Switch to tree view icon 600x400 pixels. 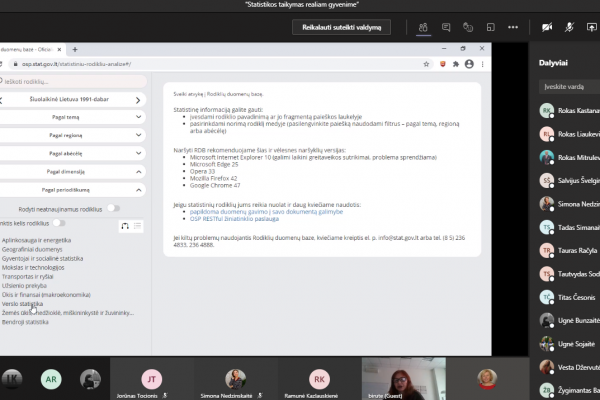(x=125, y=226)
